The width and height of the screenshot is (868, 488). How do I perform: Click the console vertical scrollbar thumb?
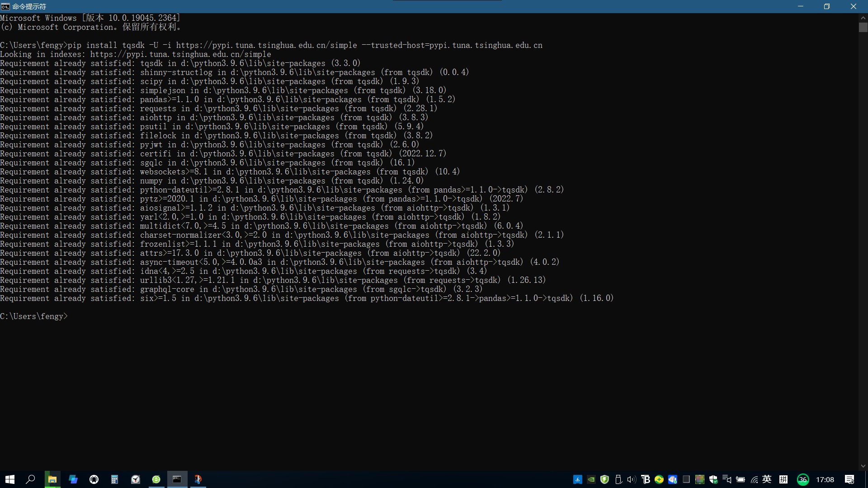(863, 27)
